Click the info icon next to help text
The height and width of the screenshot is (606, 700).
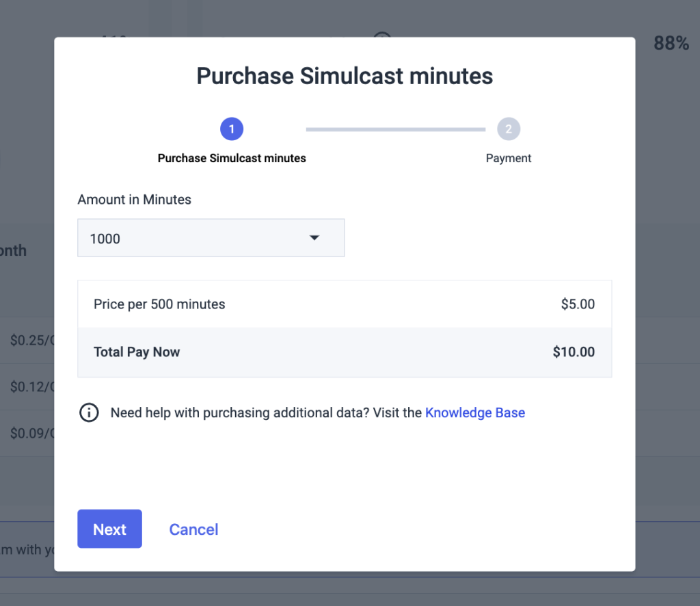[89, 412]
